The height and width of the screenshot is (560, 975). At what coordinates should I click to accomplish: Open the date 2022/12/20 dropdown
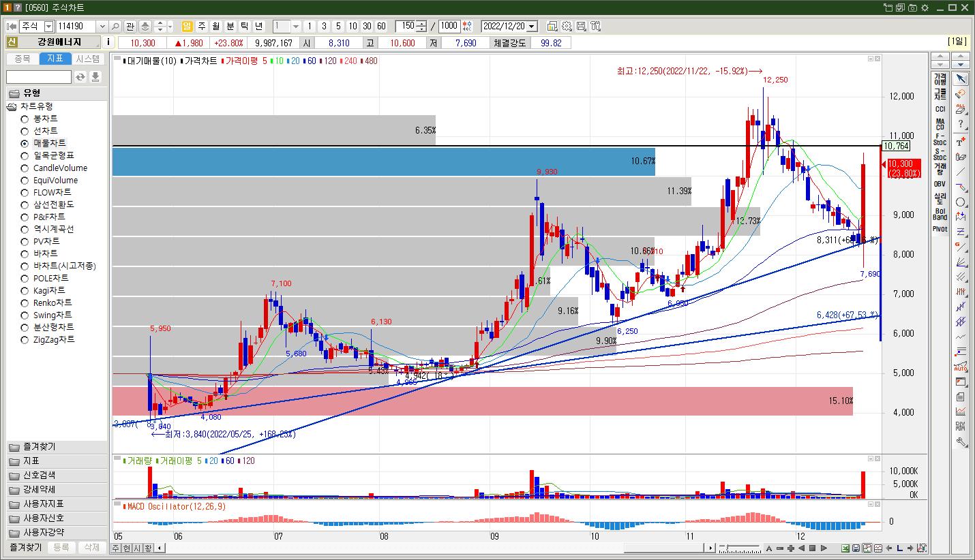[532, 26]
